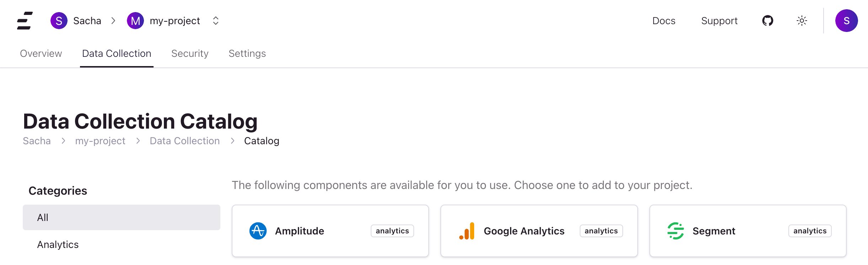The height and width of the screenshot is (265, 868).
Task: Open the Settings tab
Action: point(247,53)
